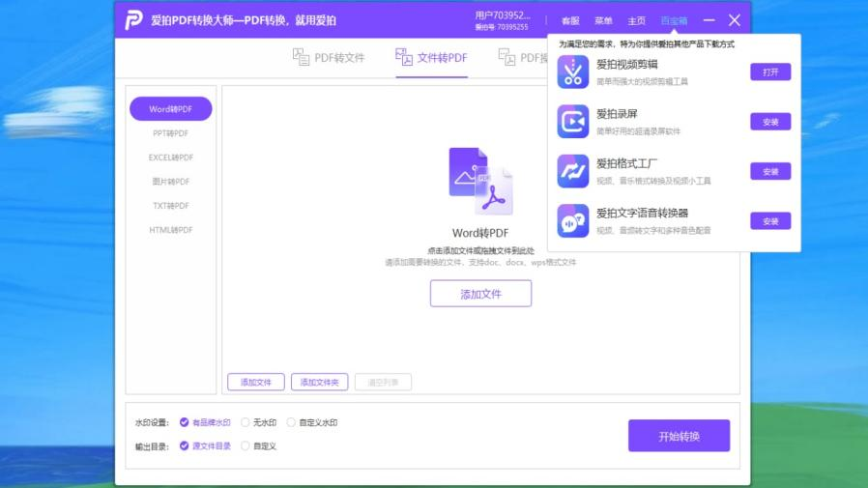Click the Word转PDF document illustration
The height and width of the screenshot is (488, 868).
[x=480, y=181]
